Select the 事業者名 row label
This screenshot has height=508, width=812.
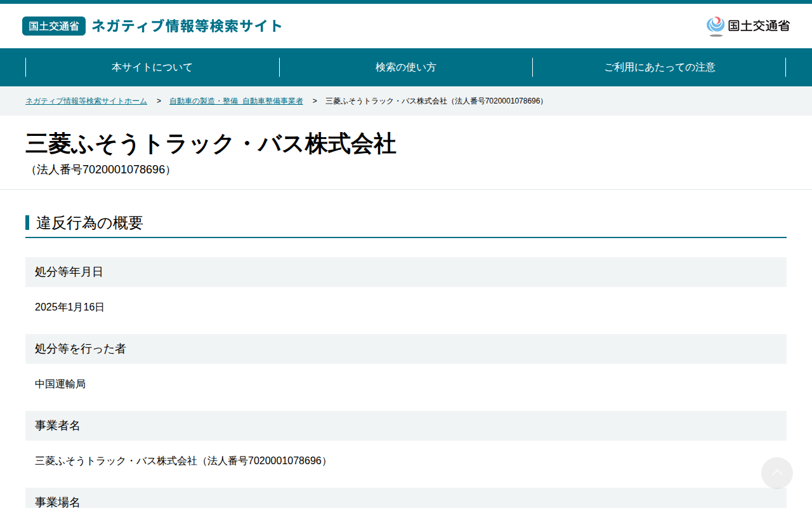pos(406,425)
